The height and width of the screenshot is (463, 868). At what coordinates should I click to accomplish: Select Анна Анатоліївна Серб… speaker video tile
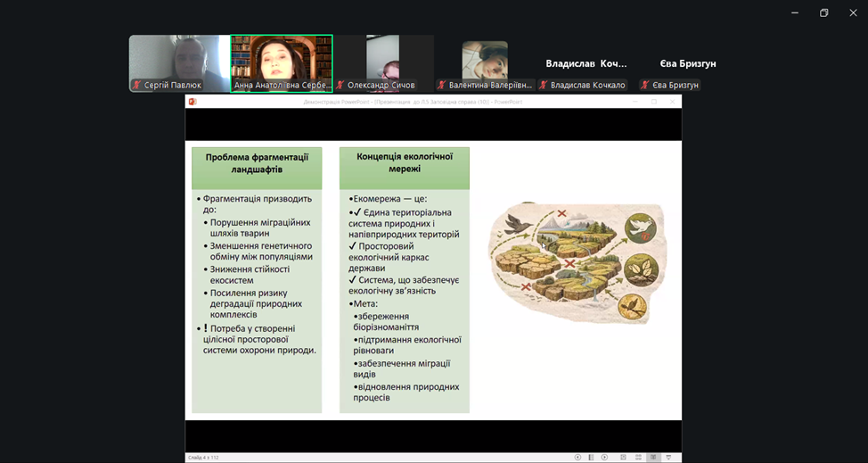[282, 63]
